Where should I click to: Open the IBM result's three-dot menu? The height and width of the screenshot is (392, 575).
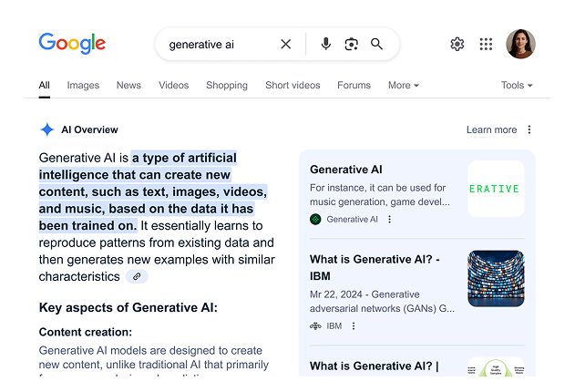(x=354, y=325)
